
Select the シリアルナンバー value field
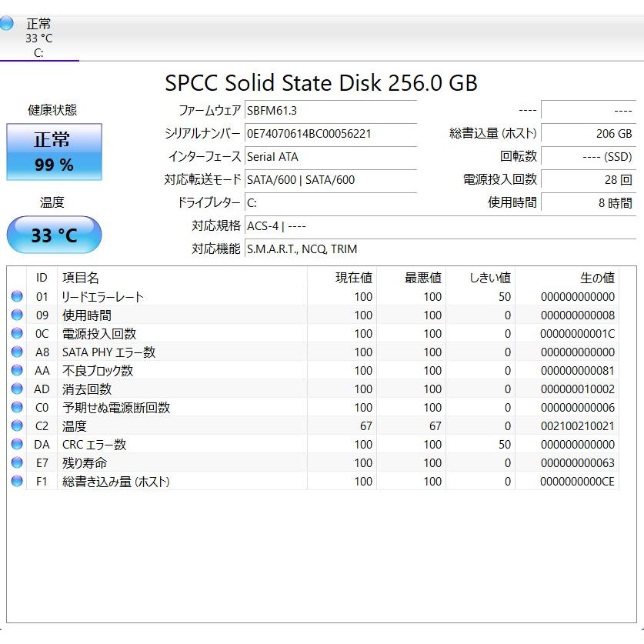pos(329,134)
